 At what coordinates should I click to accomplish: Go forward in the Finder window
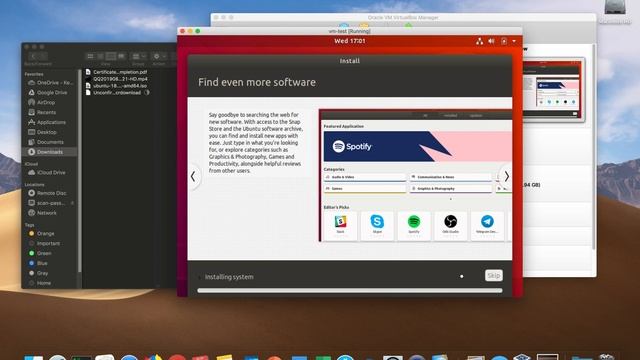(x=43, y=56)
